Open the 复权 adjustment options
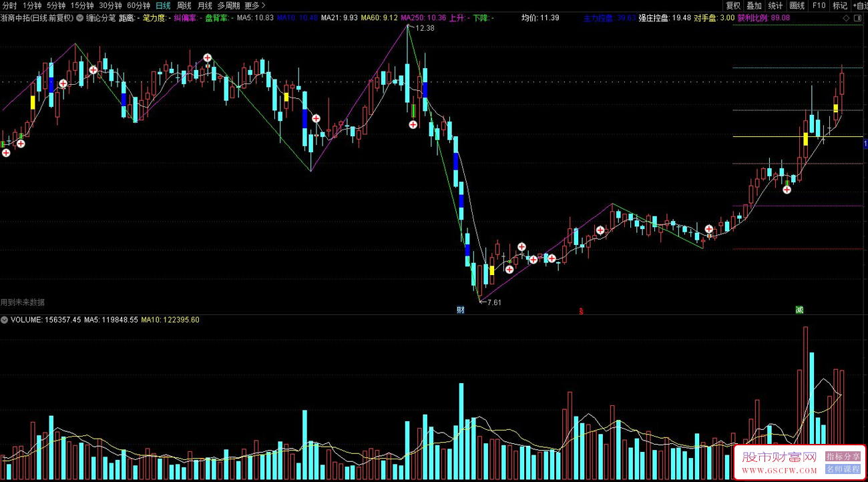The height and width of the screenshot is (482, 868). 733,5
